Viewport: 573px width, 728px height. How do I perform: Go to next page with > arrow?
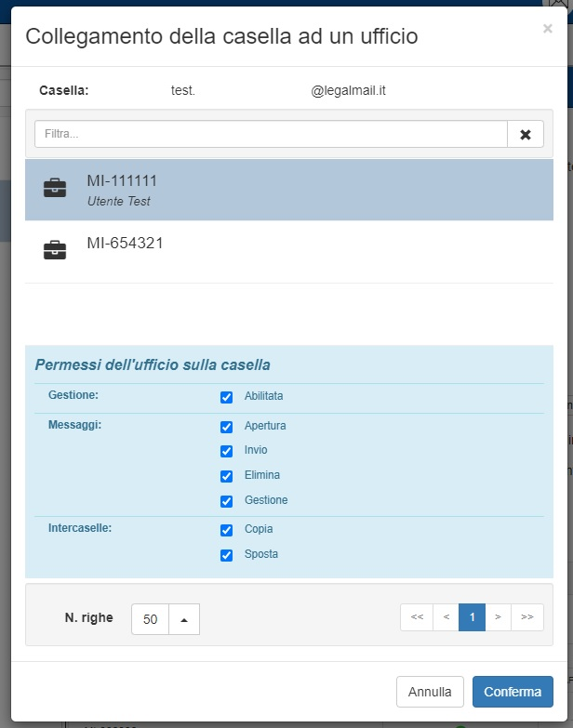coord(498,617)
